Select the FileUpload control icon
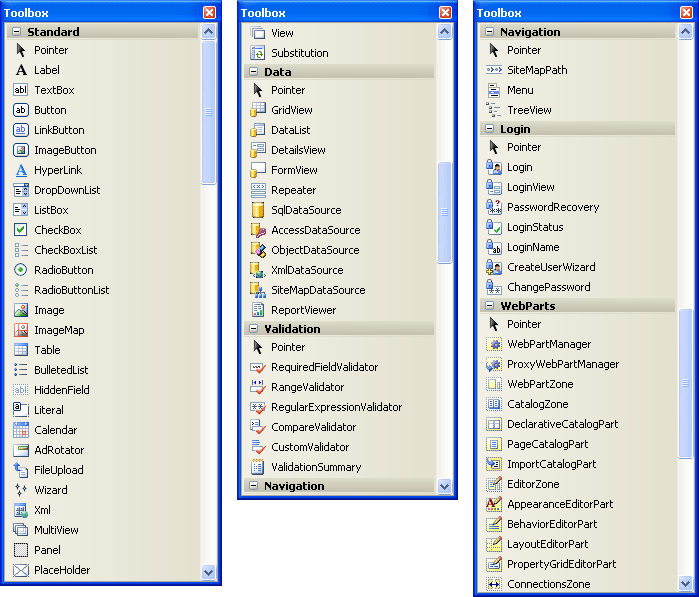The image size is (699, 597). [21, 470]
